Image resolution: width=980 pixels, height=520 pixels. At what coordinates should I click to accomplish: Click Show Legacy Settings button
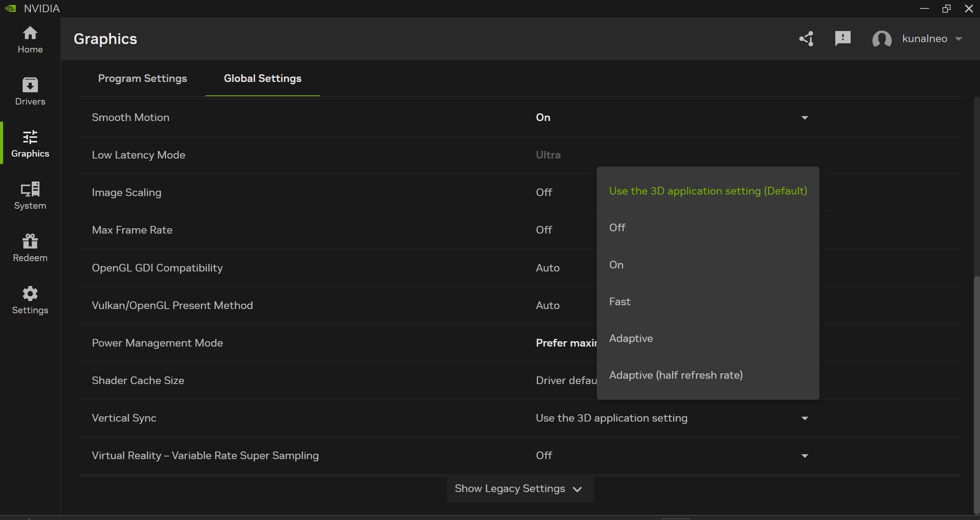520,489
